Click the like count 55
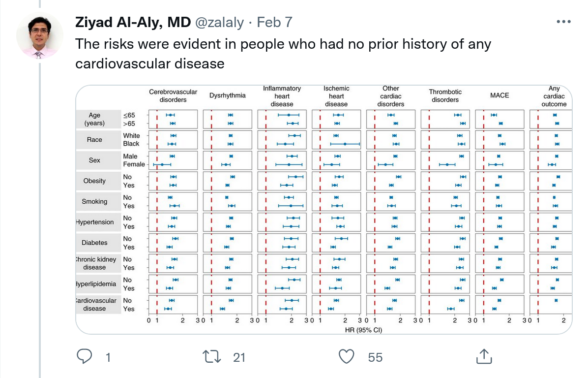 (x=375, y=357)
